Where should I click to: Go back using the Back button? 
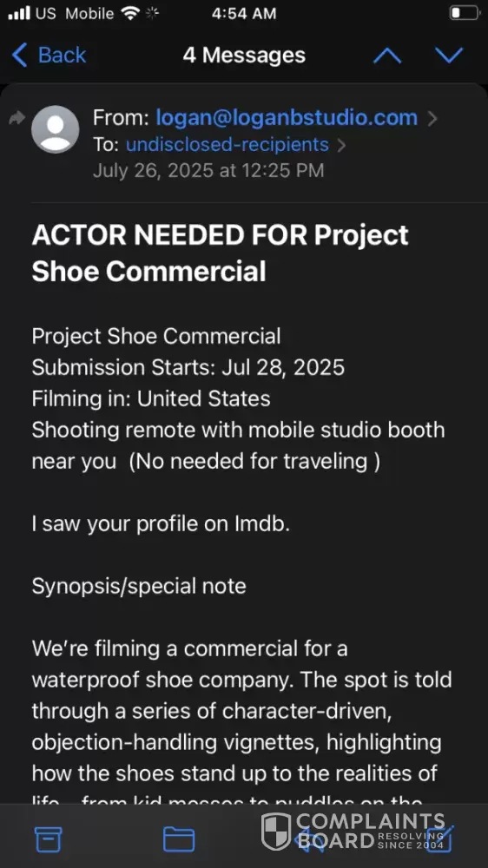click(49, 56)
